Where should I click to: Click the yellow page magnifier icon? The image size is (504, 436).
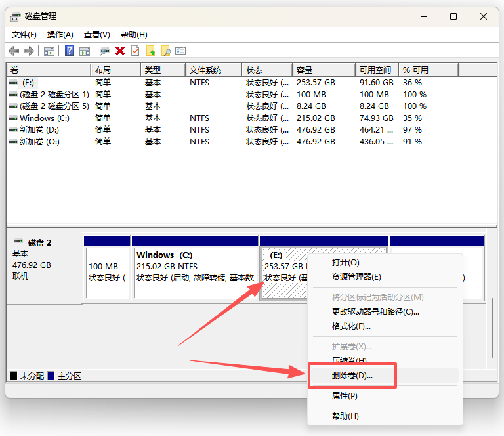165,51
